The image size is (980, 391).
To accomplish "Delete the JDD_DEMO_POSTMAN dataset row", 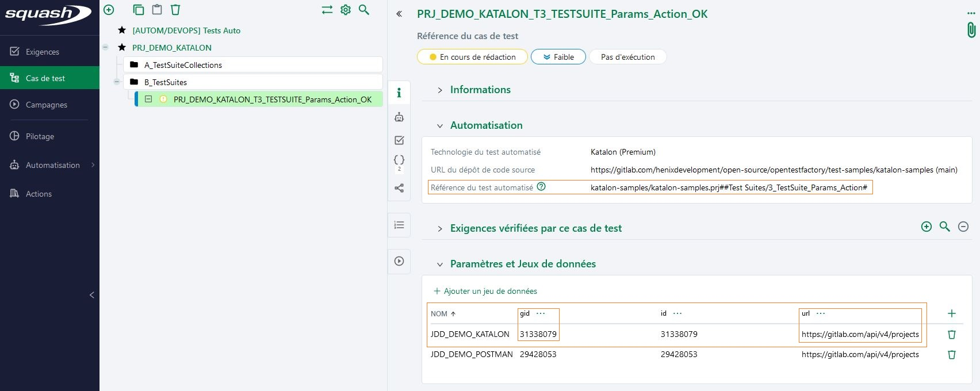I will pyautogui.click(x=951, y=355).
